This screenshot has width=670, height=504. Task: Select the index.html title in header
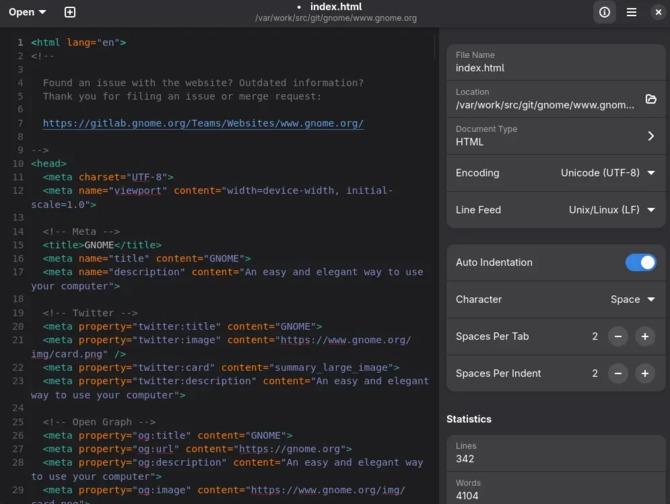coord(336,7)
